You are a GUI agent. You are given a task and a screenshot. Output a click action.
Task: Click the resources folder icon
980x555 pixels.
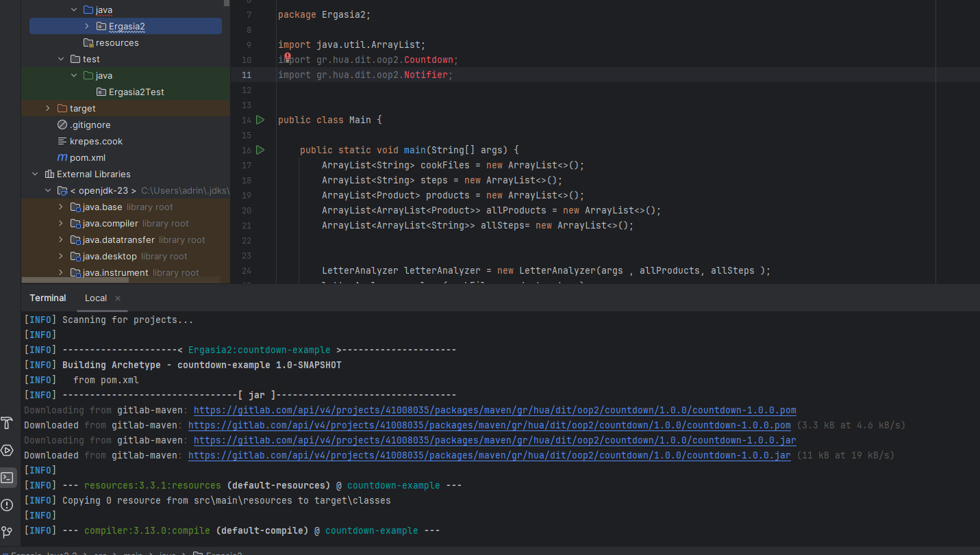(88, 42)
